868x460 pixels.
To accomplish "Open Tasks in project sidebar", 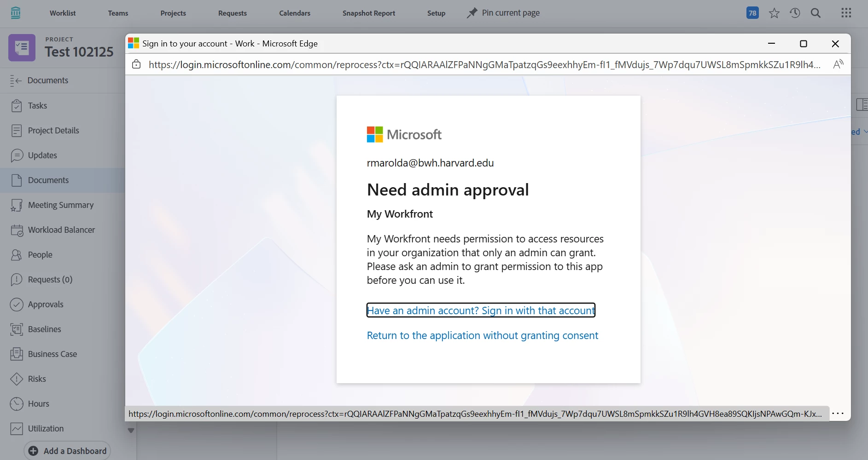I will tap(37, 106).
